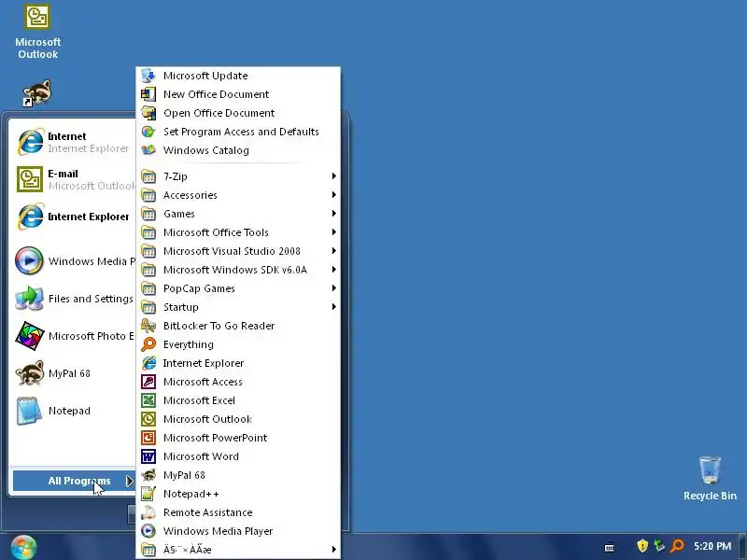
Task: Select Microsoft Windows SDK v6.0A folder label
Action: [235, 270]
